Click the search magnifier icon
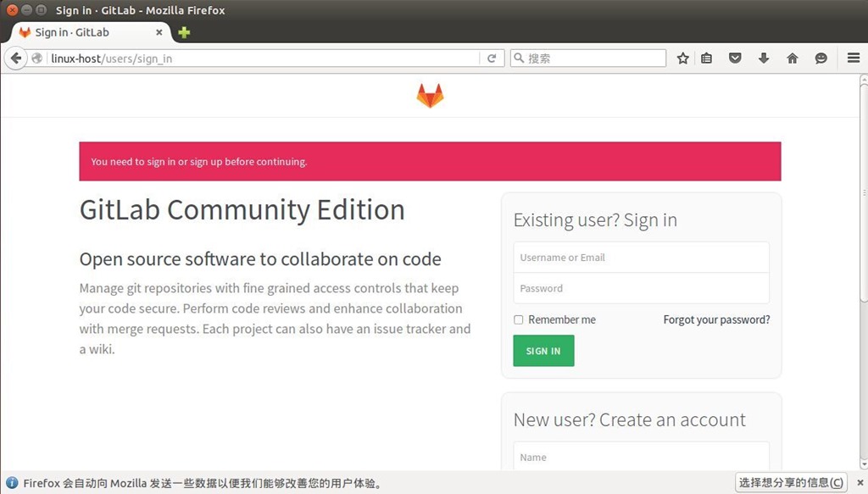The height and width of the screenshot is (494, 868). point(518,58)
